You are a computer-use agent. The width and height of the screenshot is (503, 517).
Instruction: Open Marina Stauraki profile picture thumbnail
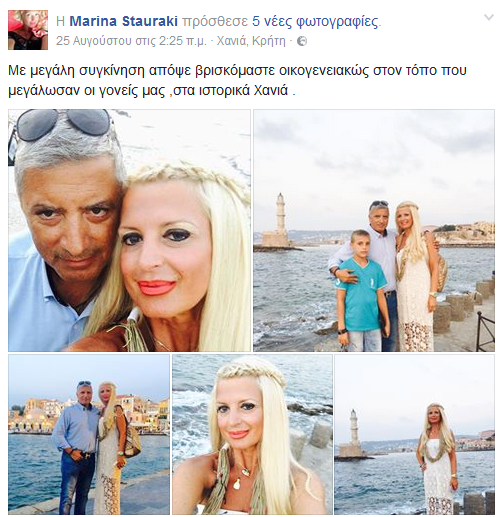[x=28, y=30]
